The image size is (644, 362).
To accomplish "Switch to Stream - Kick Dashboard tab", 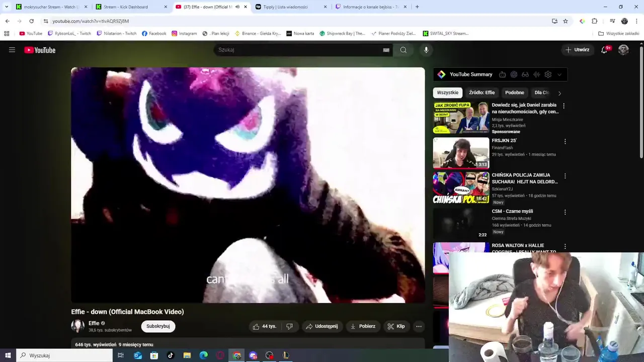I will coord(132,7).
